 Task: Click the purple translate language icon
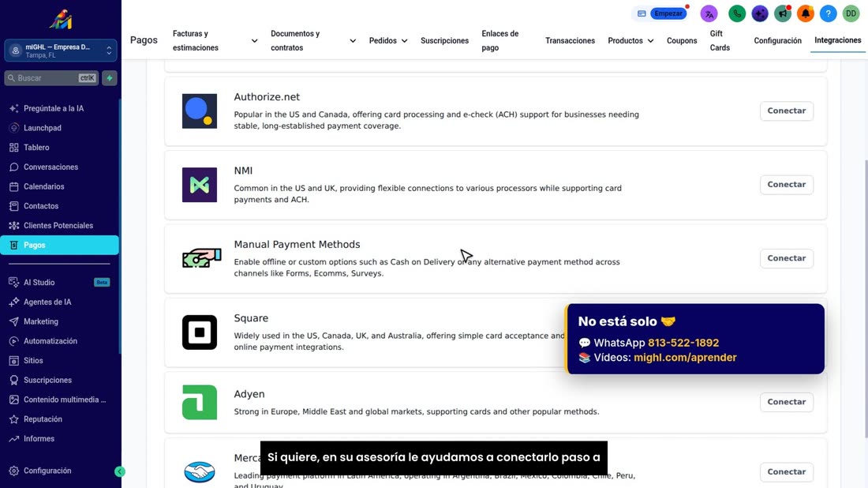(709, 13)
